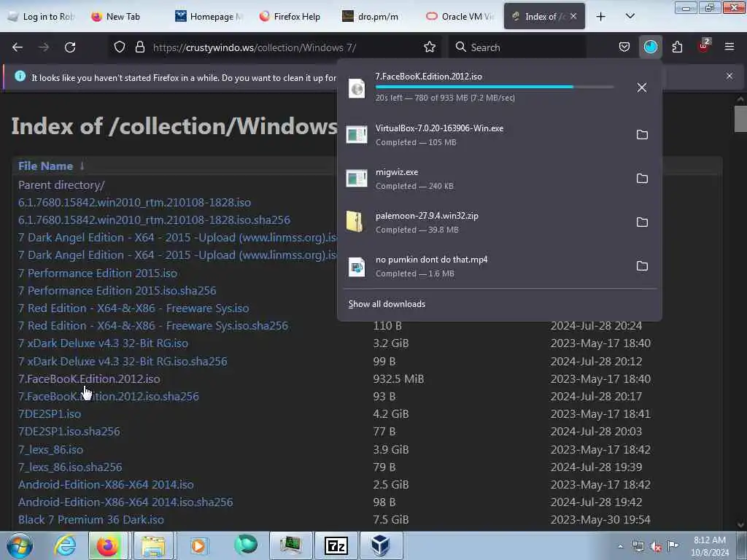Switch to the New Tab tab
Screen dimensions: 747x560
[x=123, y=16]
